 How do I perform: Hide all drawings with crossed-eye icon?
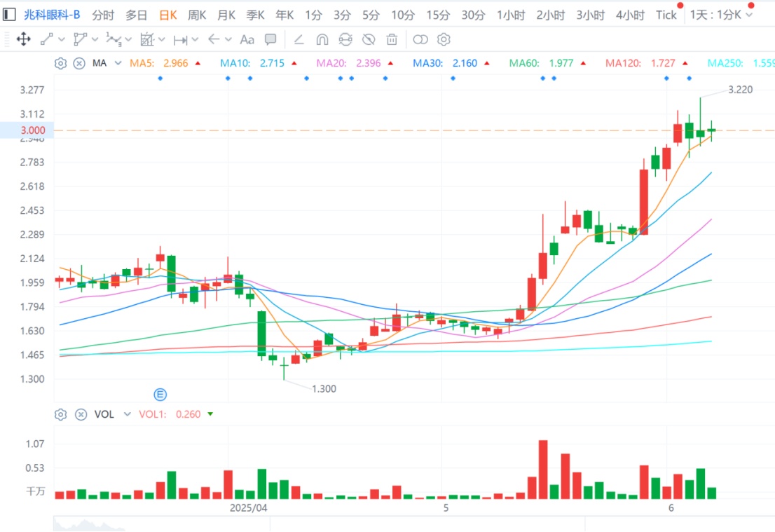tap(369, 39)
